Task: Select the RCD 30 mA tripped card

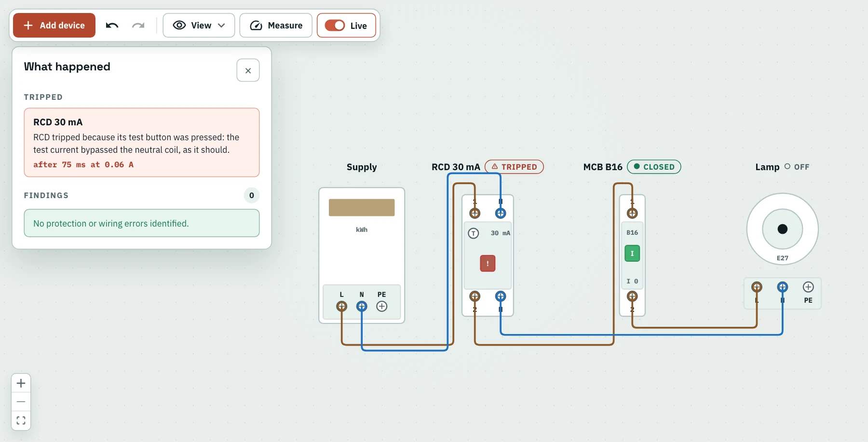Action: tap(142, 143)
